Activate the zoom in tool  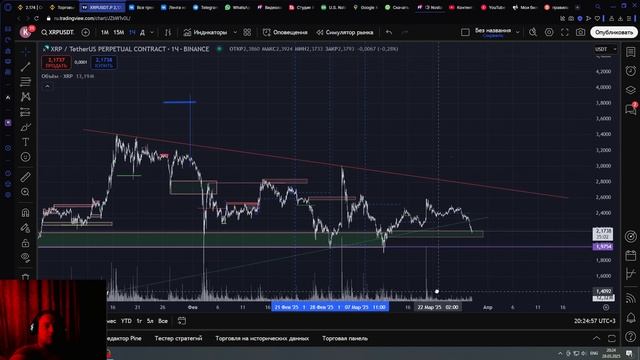point(25,192)
